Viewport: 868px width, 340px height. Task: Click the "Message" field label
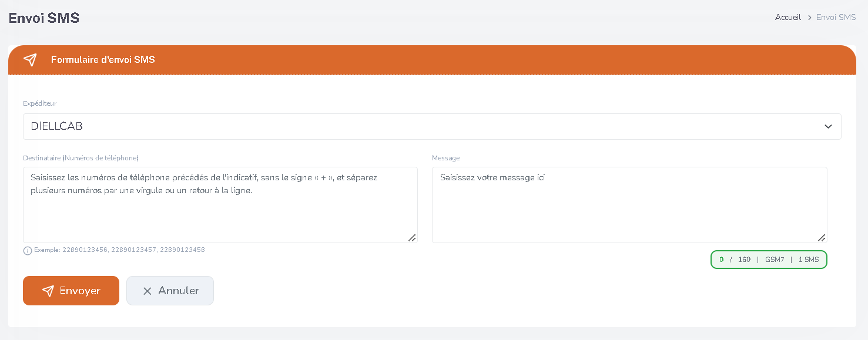tap(445, 158)
